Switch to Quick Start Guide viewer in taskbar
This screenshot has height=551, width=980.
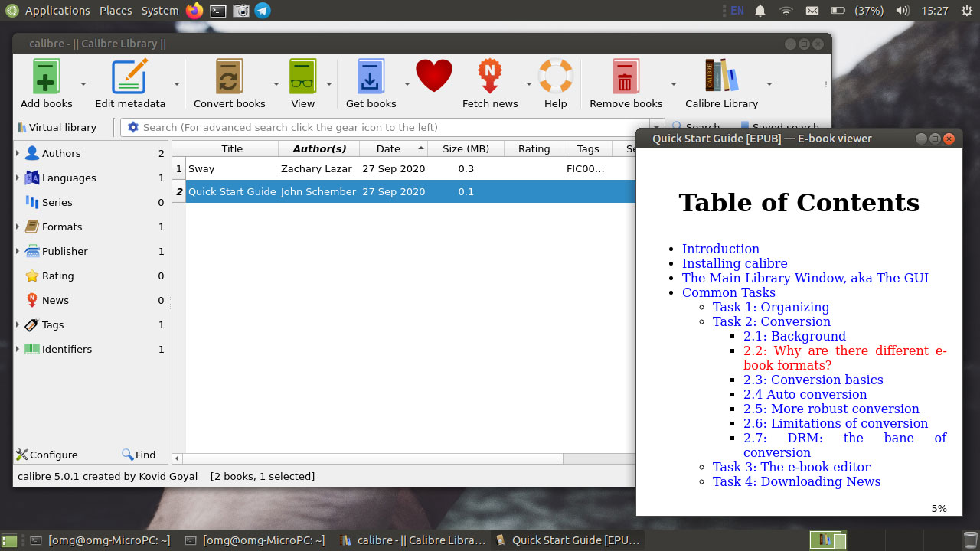567,540
